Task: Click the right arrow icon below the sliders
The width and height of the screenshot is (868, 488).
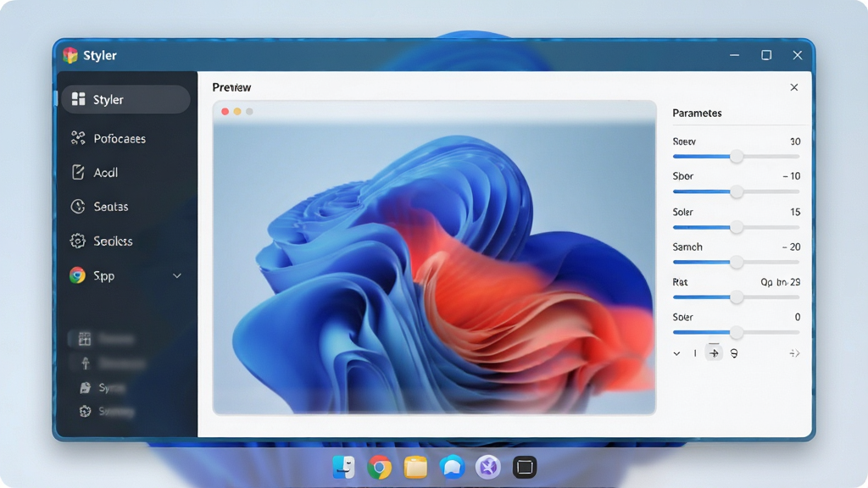Action: click(x=794, y=353)
